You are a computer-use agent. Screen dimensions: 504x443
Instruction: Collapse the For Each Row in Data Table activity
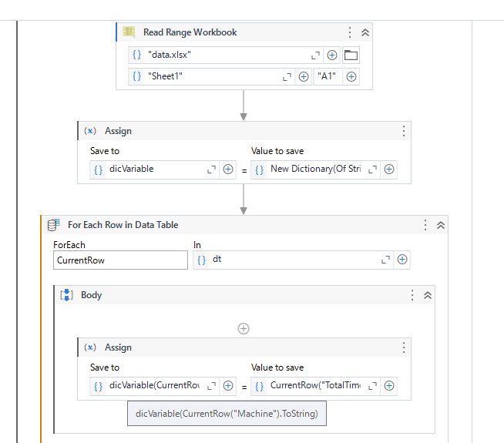pos(441,225)
